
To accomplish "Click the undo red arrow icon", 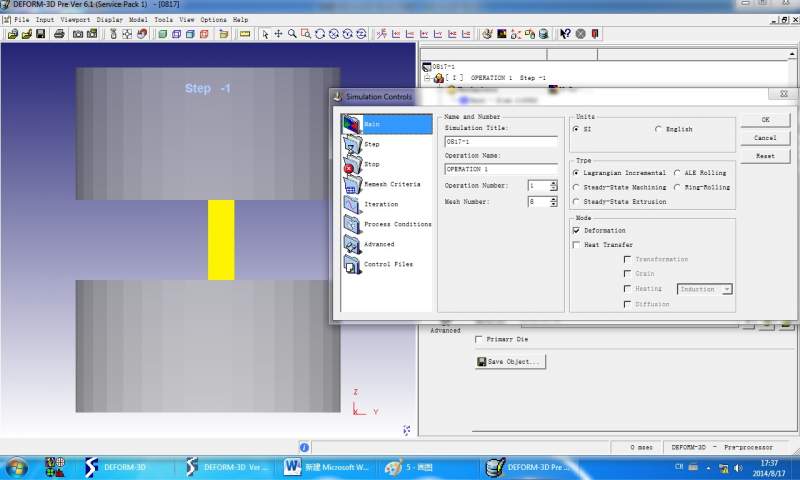I will 142,34.
